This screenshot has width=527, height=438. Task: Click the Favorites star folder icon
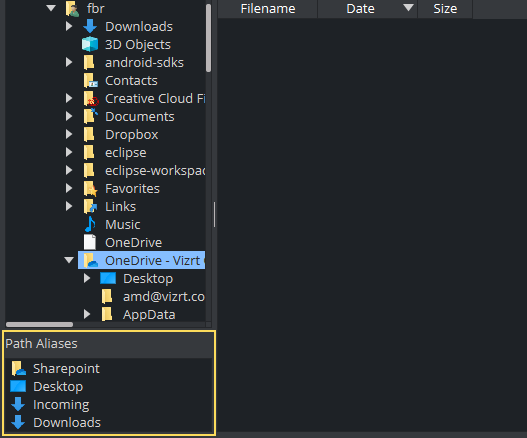pos(90,189)
